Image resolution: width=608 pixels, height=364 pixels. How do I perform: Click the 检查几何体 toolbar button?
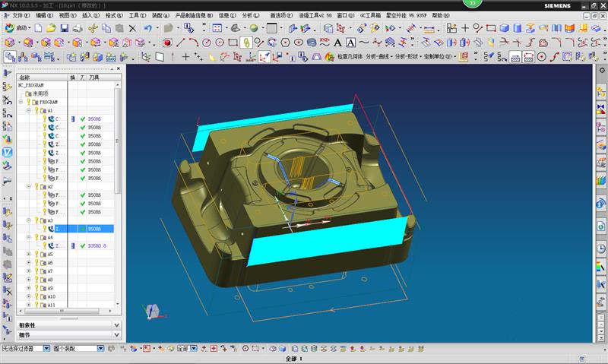click(344, 57)
